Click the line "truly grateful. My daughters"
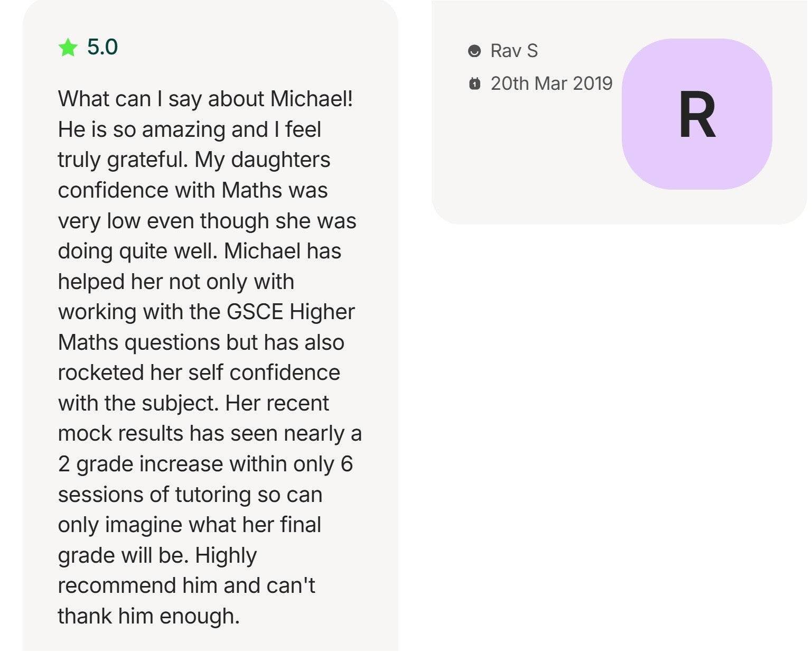This screenshot has height=670, width=812. coord(194,160)
